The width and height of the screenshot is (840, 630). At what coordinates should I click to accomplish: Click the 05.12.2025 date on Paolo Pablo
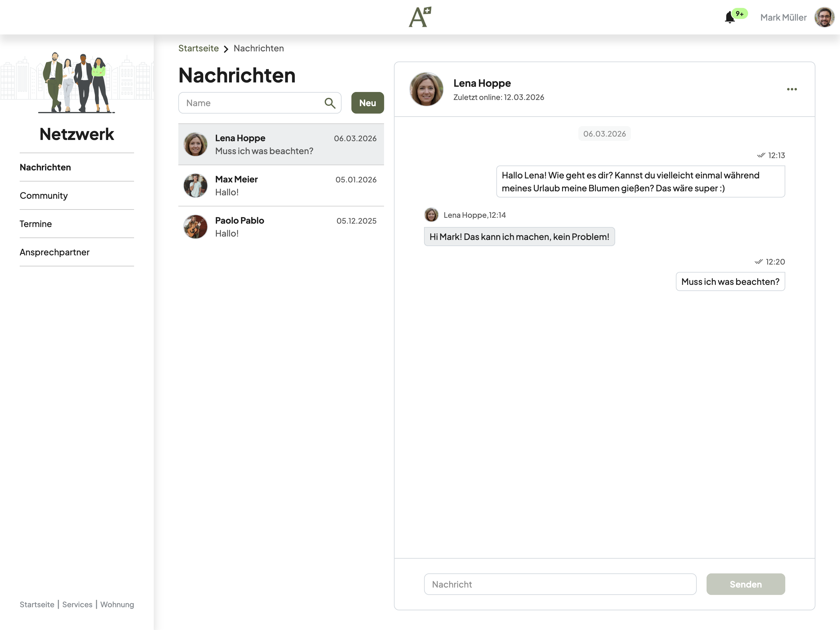coord(357,221)
